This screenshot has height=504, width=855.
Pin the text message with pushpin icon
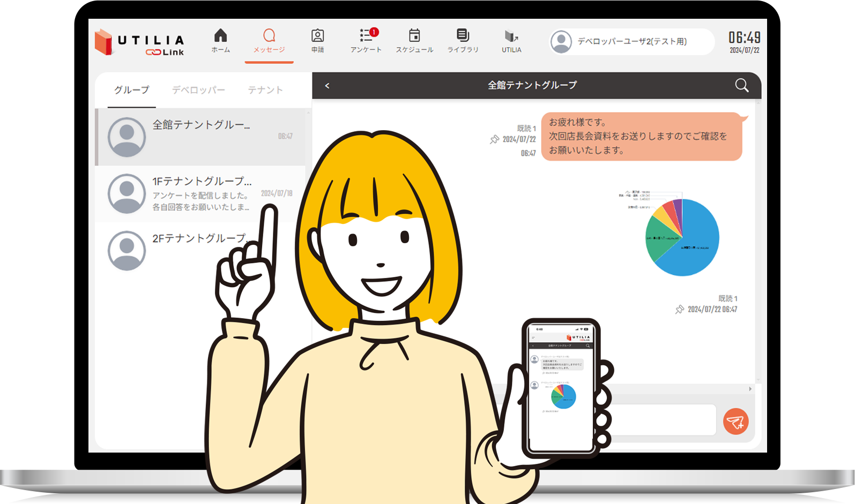494,140
